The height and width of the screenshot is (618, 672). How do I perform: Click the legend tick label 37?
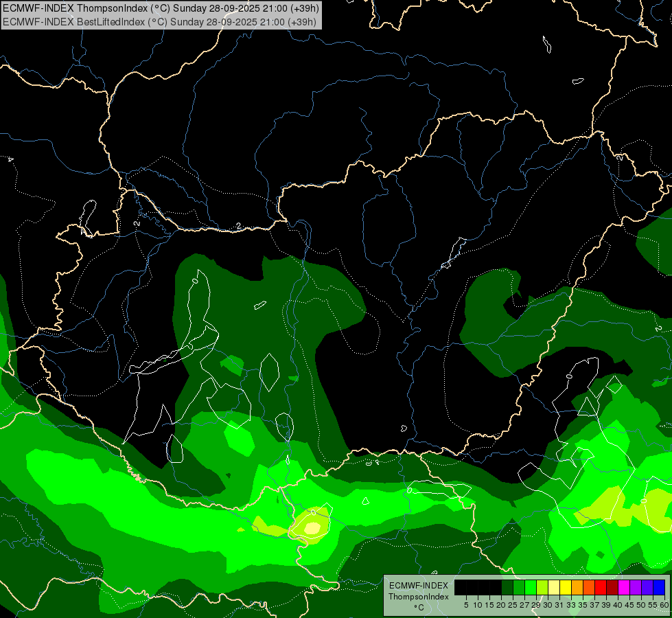(x=594, y=605)
